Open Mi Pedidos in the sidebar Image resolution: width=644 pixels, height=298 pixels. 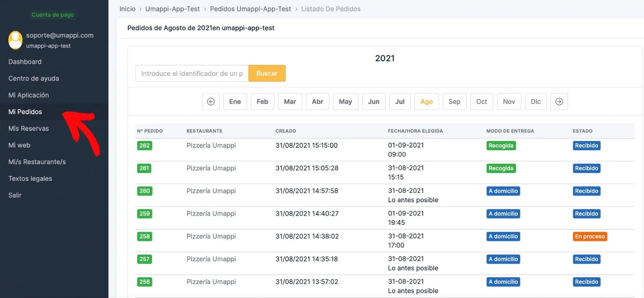(x=25, y=112)
